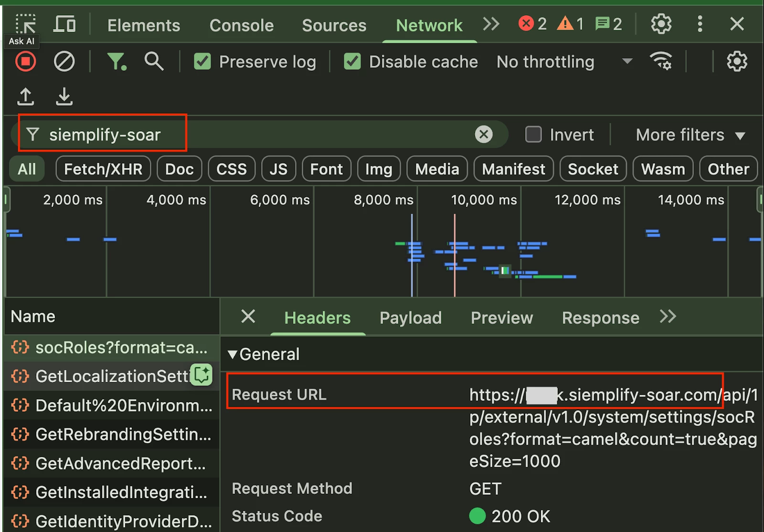The height and width of the screenshot is (532, 764).
Task: Export HAR file with download icon
Action: (64, 96)
